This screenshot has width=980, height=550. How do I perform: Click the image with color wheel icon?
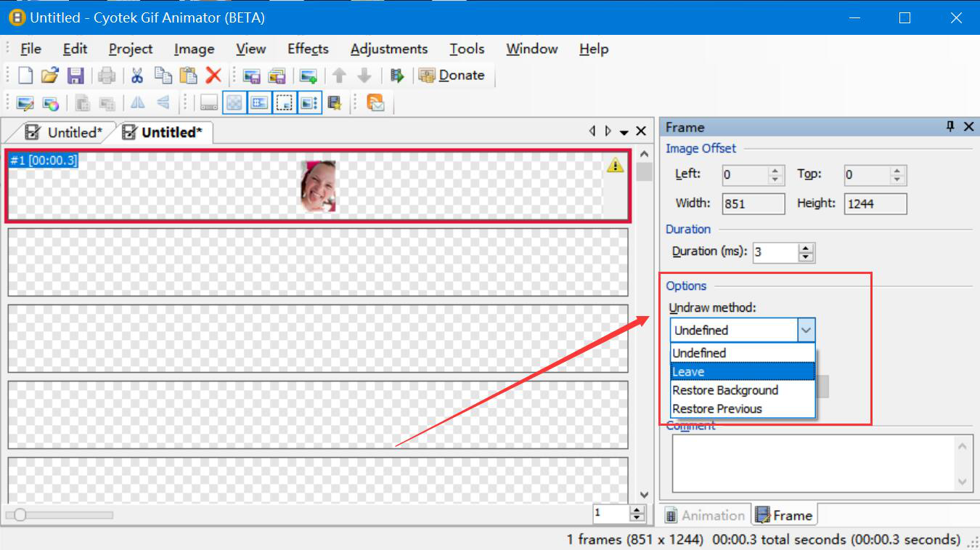pos(50,103)
